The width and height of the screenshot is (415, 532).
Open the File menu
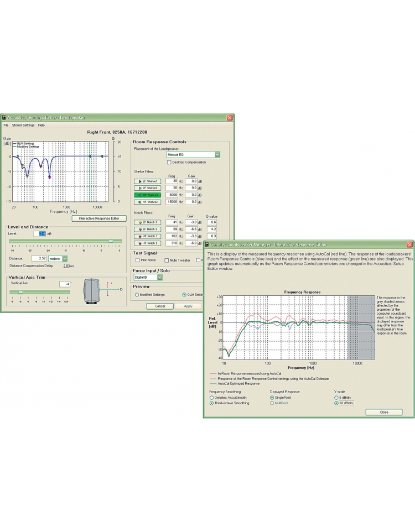point(6,125)
